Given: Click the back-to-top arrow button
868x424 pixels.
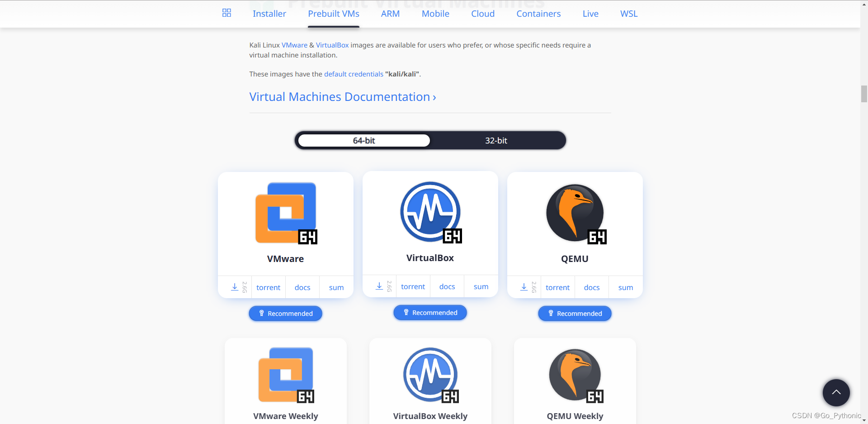Looking at the screenshot, I should (836, 393).
